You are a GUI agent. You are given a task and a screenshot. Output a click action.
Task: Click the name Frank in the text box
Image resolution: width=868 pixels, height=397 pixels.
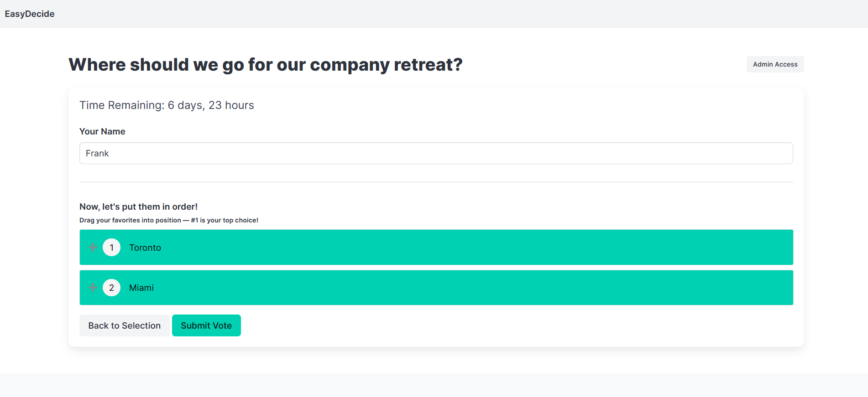pos(97,153)
